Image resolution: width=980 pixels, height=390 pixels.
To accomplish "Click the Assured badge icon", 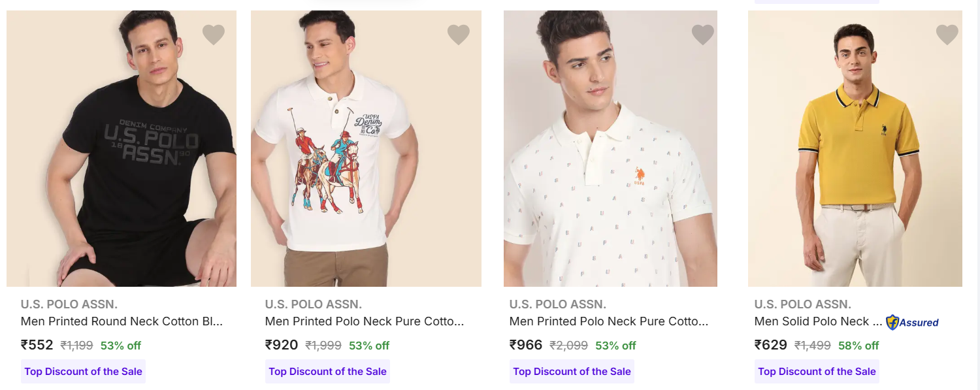I will pos(912,322).
